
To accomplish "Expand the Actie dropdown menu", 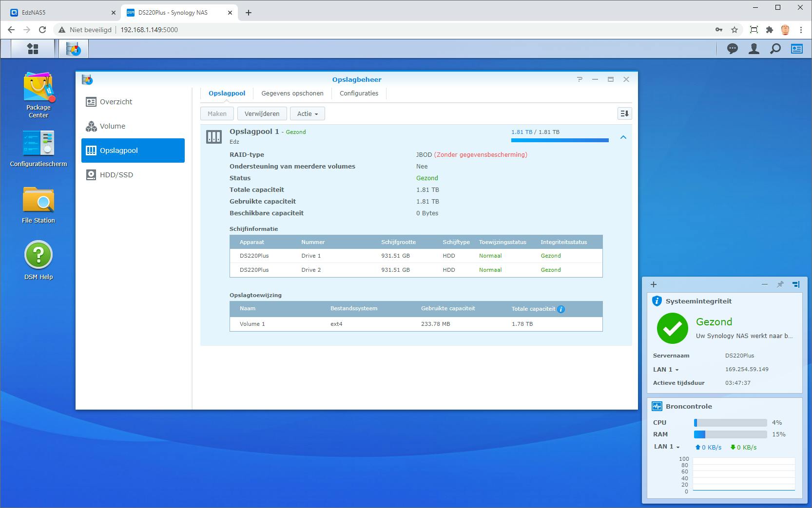I will (308, 113).
